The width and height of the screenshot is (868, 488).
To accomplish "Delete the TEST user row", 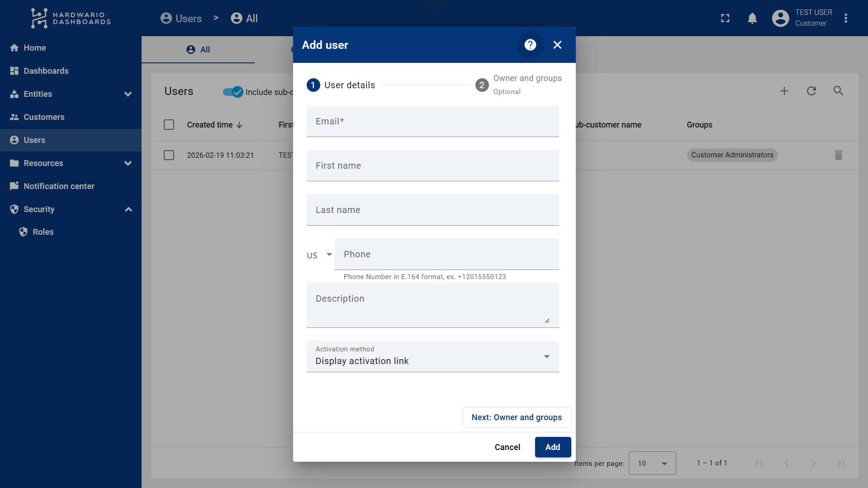I will point(838,155).
